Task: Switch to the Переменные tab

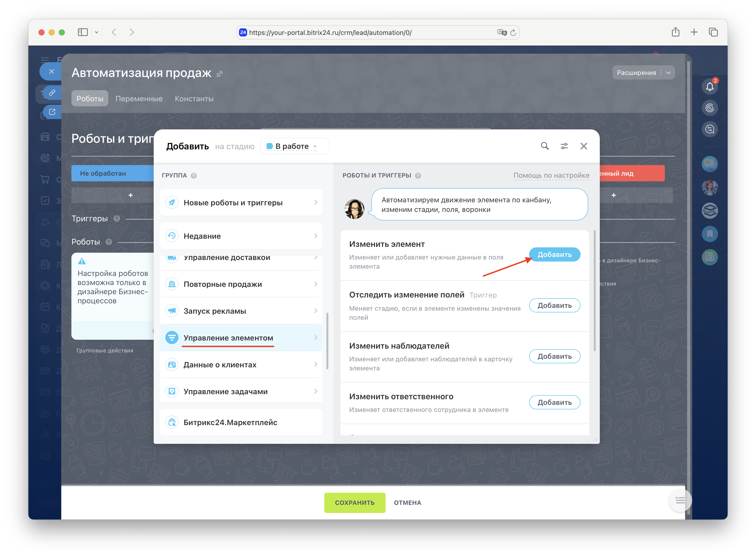Action: [139, 99]
